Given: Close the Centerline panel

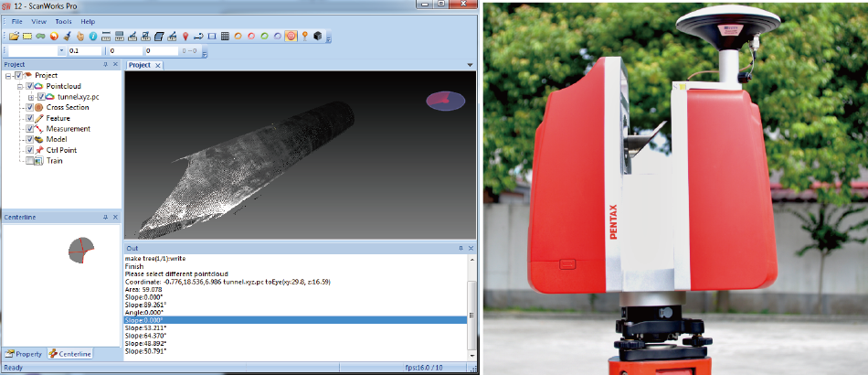Looking at the screenshot, I should point(115,217).
